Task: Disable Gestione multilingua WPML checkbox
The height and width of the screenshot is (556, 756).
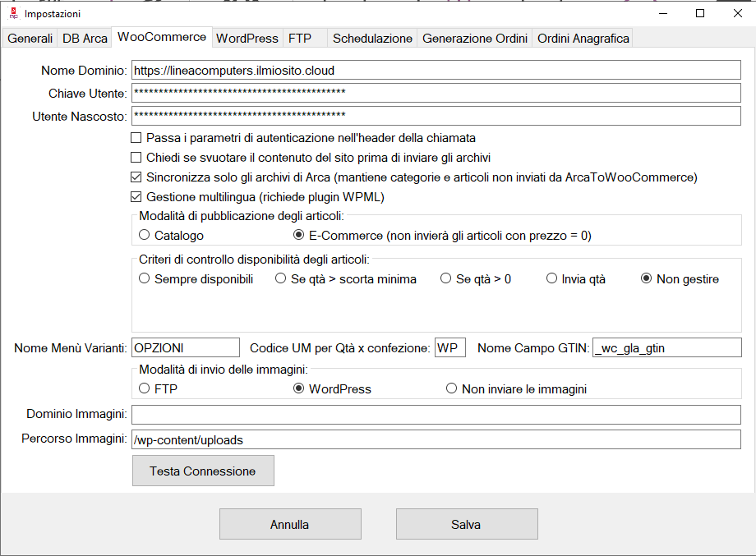Action: [x=137, y=197]
